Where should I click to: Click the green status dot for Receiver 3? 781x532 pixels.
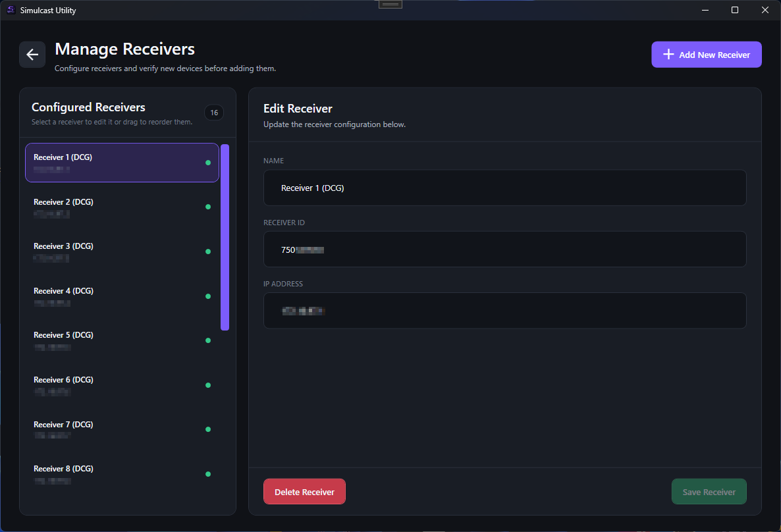pyautogui.click(x=208, y=252)
